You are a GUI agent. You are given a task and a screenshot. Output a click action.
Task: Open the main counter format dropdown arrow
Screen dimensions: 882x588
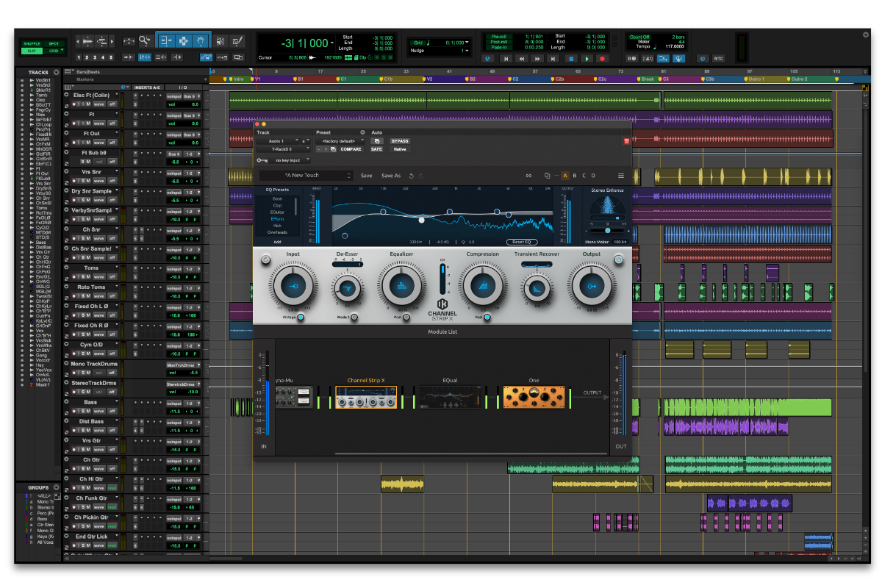[x=332, y=43]
